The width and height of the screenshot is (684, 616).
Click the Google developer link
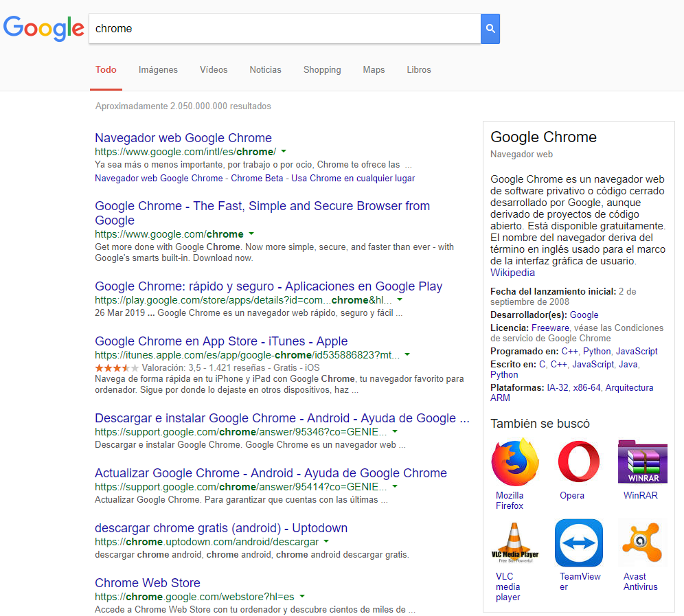pyautogui.click(x=584, y=315)
